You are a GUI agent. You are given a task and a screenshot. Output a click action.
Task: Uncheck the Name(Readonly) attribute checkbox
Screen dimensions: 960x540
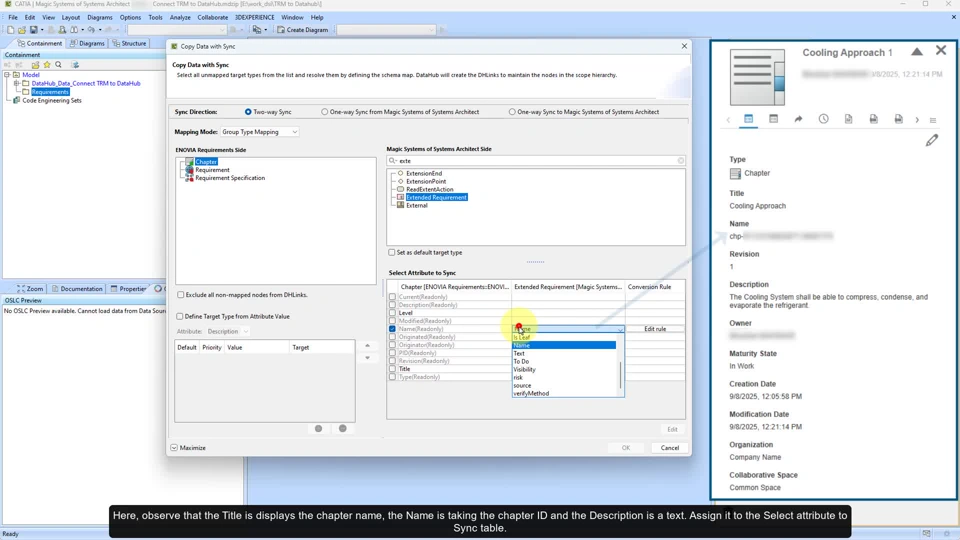392,329
